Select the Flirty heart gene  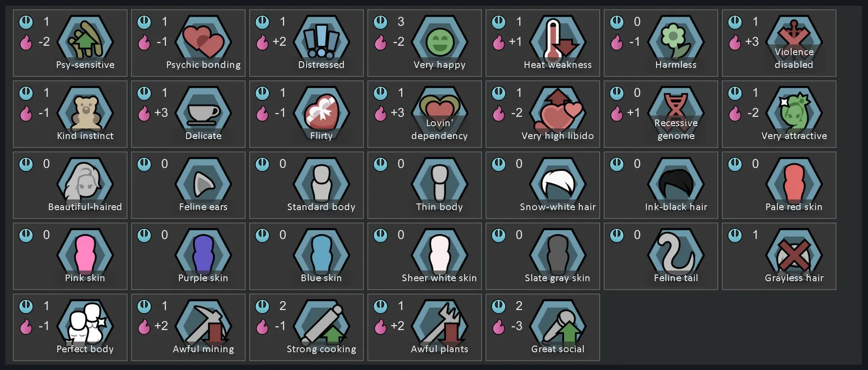coord(322,112)
